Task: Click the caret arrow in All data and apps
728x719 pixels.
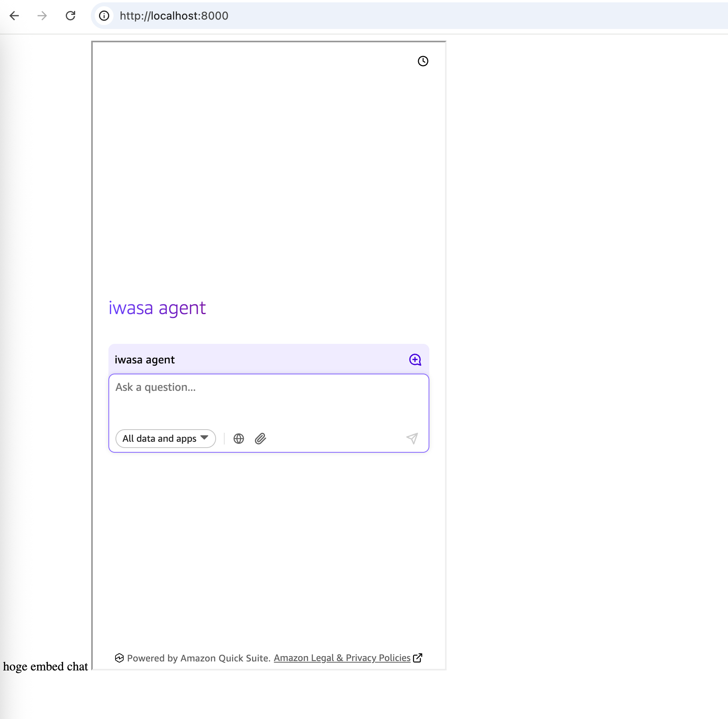Action: 204,438
